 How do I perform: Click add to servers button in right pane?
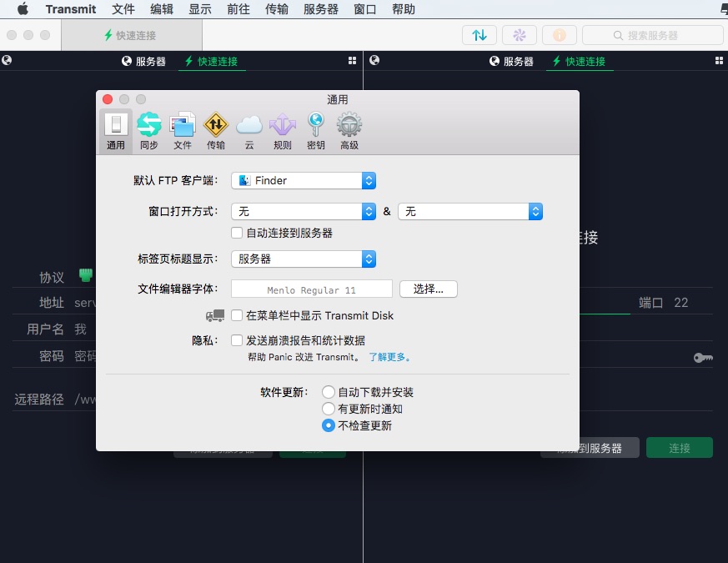coord(590,448)
